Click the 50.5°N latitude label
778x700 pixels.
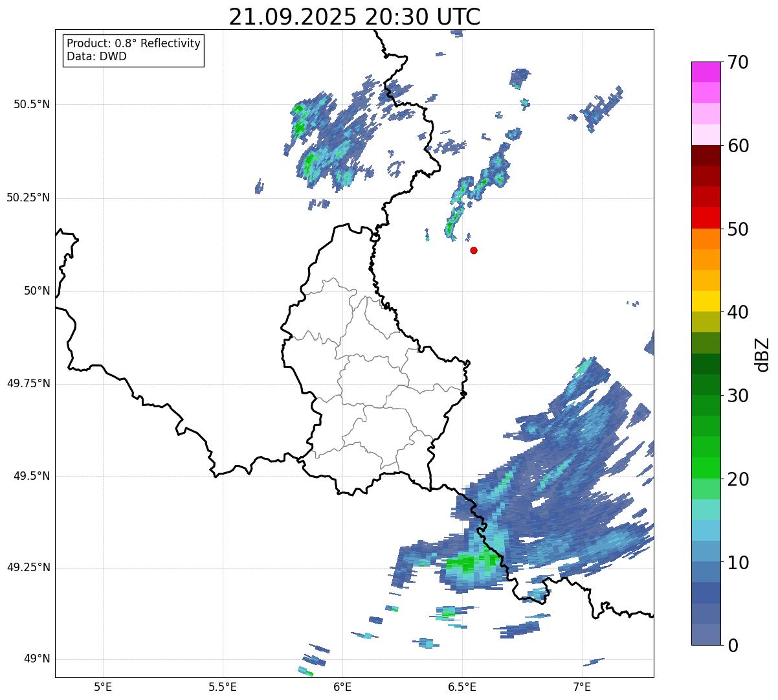pos(32,104)
